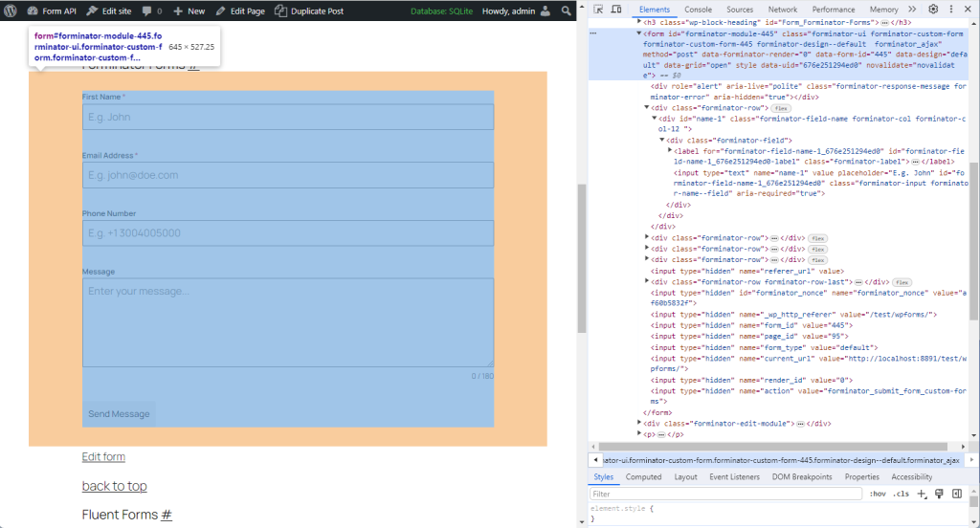
Task: Open DevTools settings gear
Action: coord(933,10)
